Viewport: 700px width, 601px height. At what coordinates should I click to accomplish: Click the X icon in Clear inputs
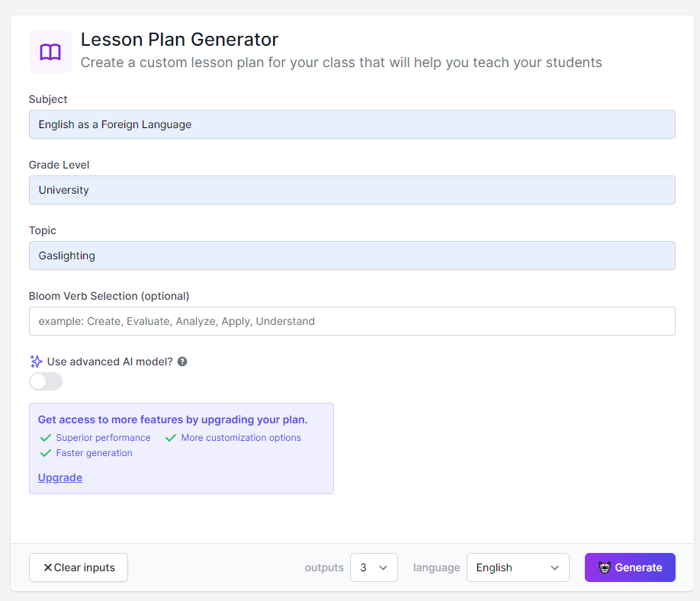pos(48,567)
